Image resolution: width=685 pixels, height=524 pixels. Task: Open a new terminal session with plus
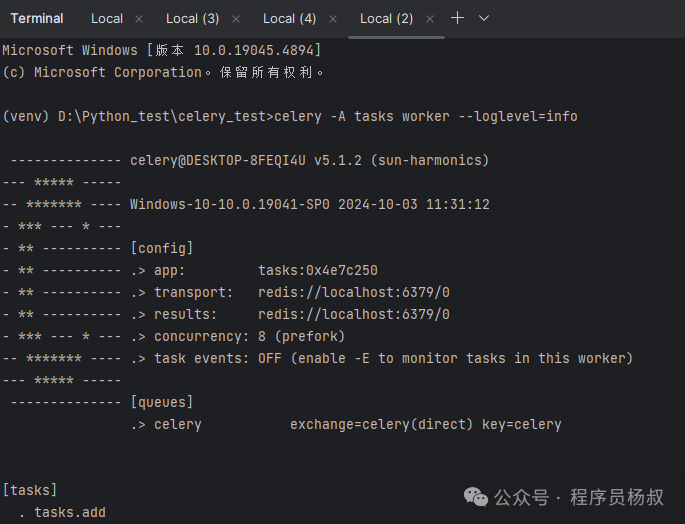click(458, 18)
